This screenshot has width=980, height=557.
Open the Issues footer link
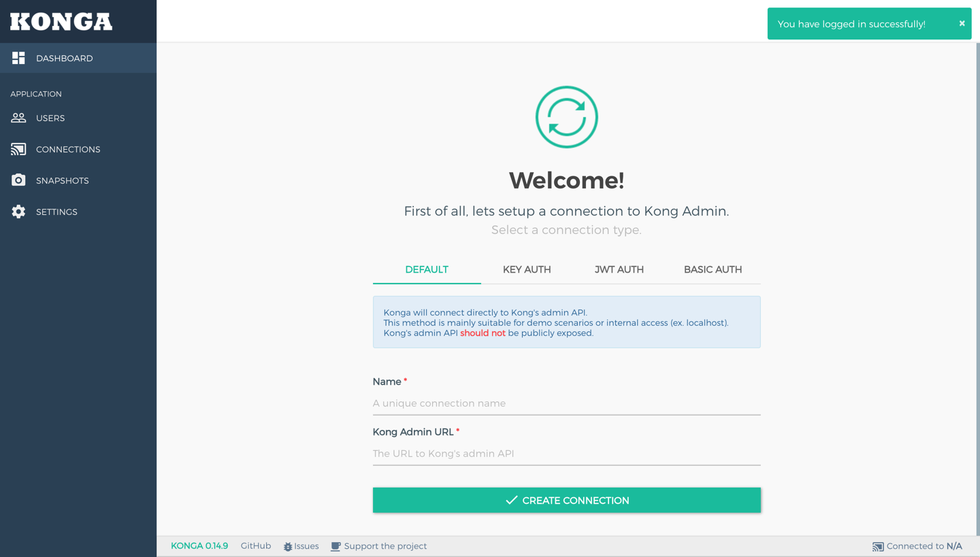point(301,546)
